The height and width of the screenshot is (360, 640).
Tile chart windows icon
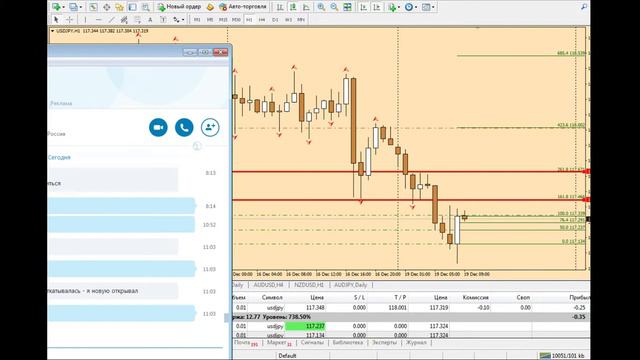coord(347,7)
